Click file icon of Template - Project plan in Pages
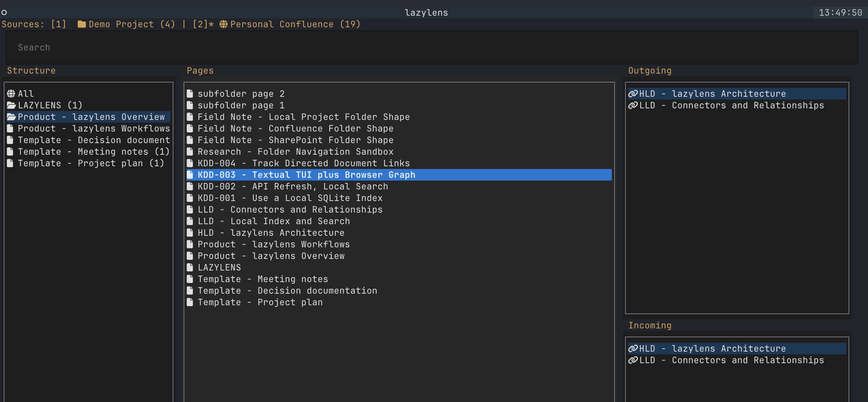The image size is (868, 402). (190, 302)
